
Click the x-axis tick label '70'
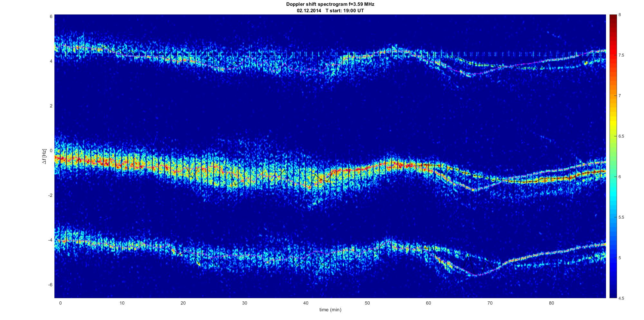[490, 303]
